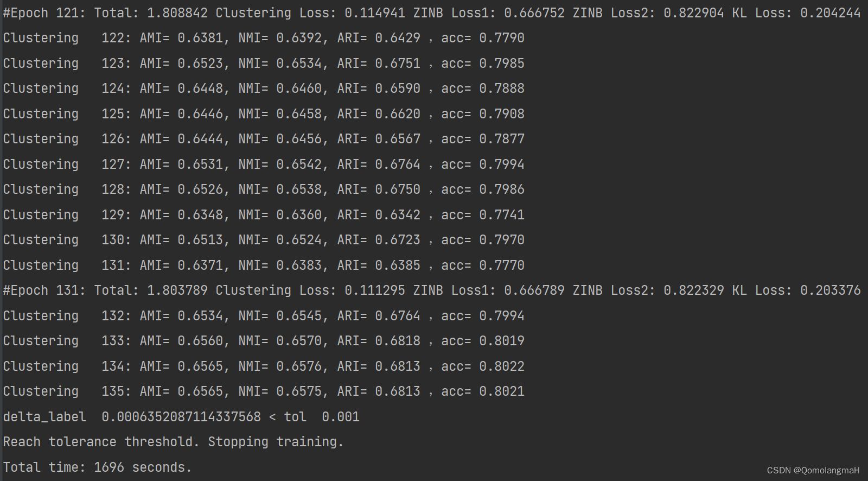Click the Clustering 129 output line

[x=264, y=215]
